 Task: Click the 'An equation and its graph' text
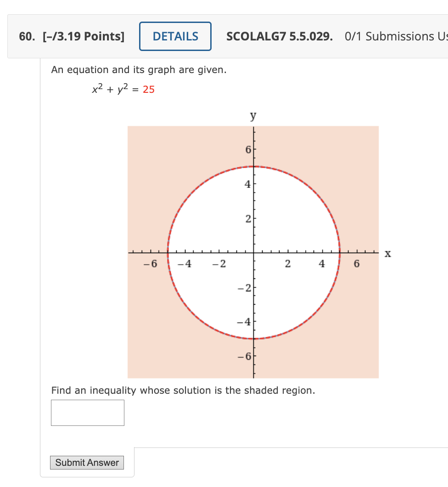coord(139,70)
